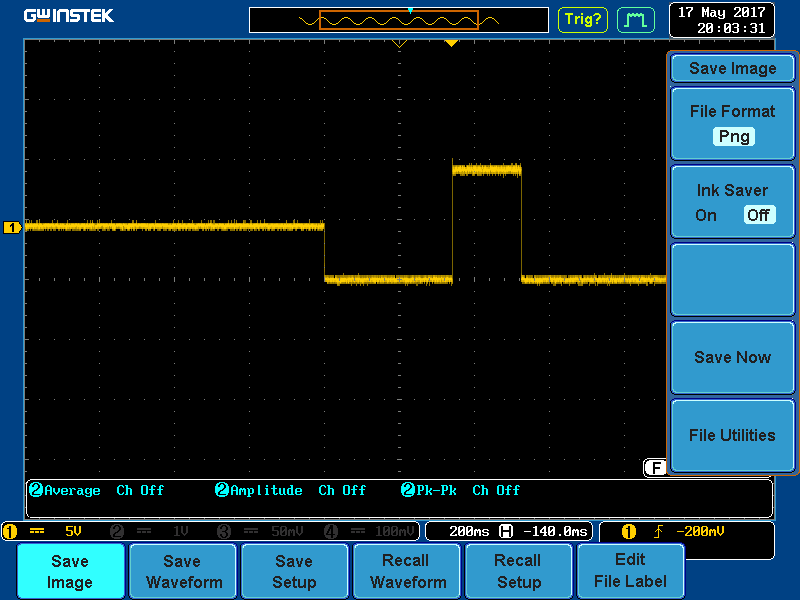Click the 200ms timebase readout
The image size is (800, 600).
(x=469, y=532)
